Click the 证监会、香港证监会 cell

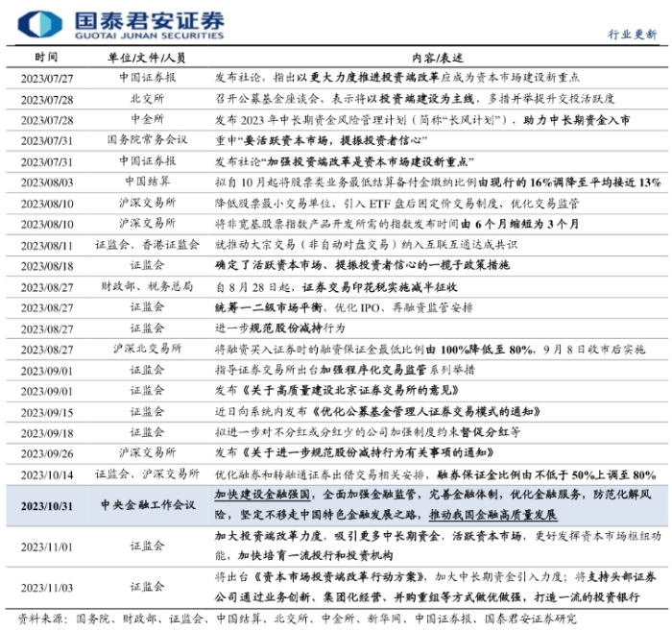click(x=147, y=244)
